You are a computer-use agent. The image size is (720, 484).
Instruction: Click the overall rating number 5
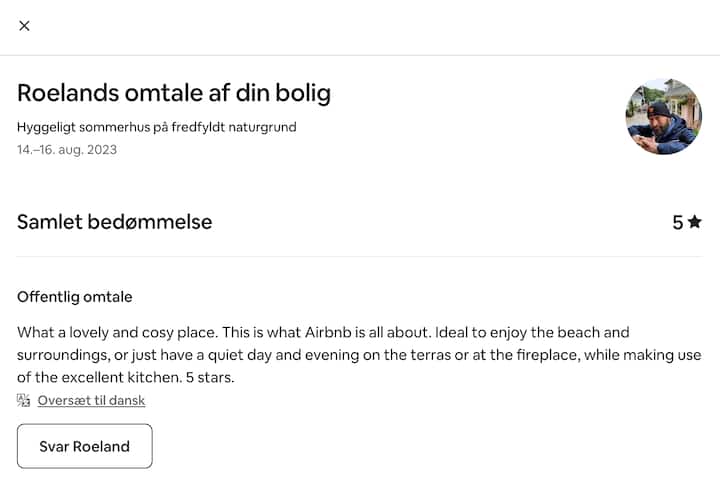(x=678, y=222)
